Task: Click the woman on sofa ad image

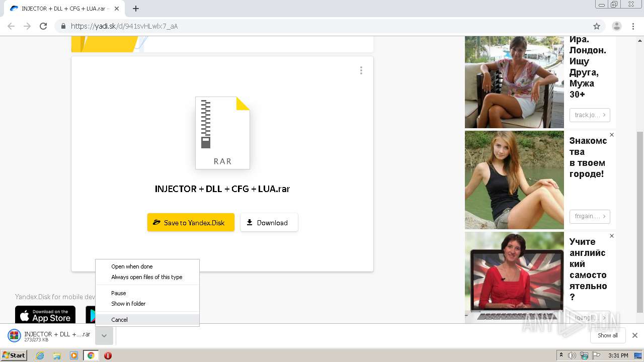Action: tap(514, 82)
